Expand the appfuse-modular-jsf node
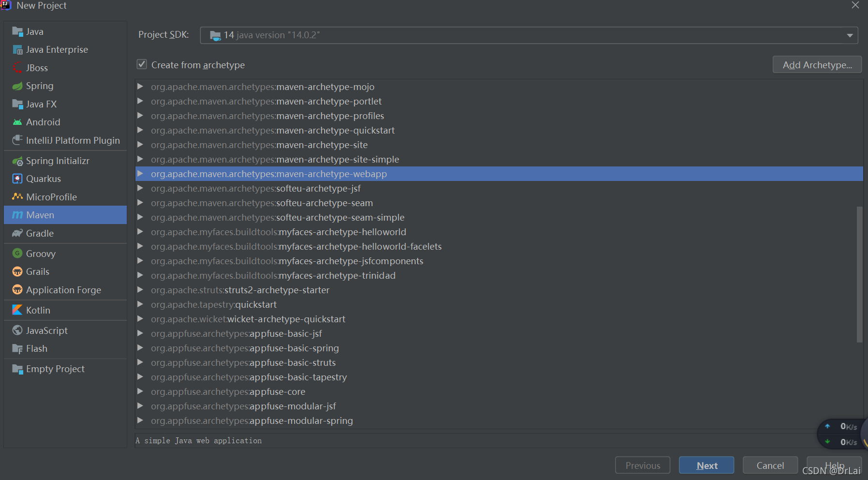 click(x=140, y=406)
